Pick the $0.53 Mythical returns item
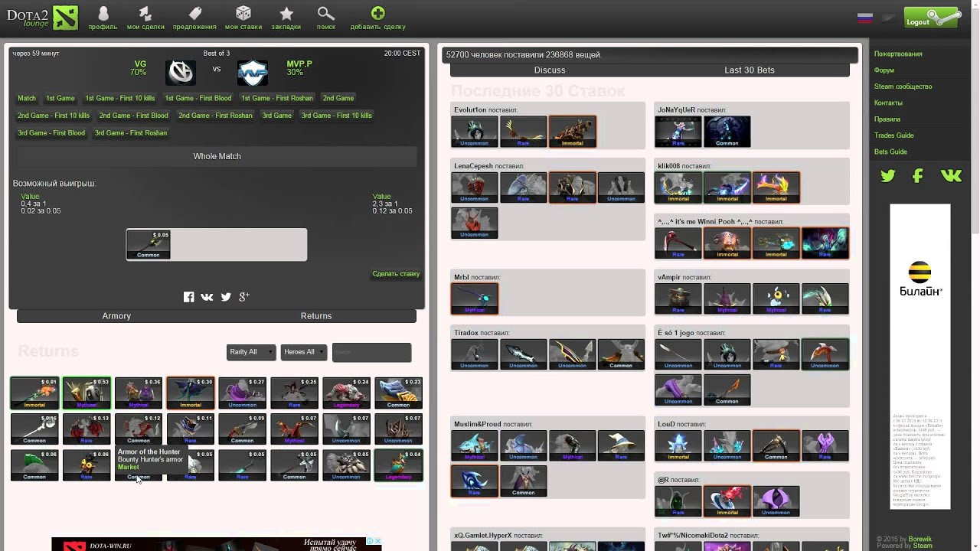The image size is (980, 551). (x=87, y=393)
